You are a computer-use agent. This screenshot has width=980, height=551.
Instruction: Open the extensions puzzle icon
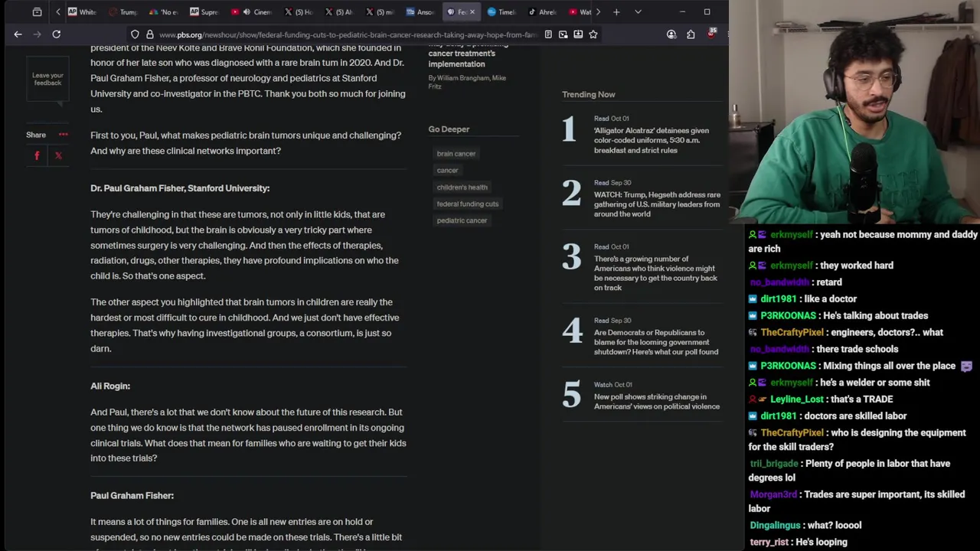click(x=691, y=34)
